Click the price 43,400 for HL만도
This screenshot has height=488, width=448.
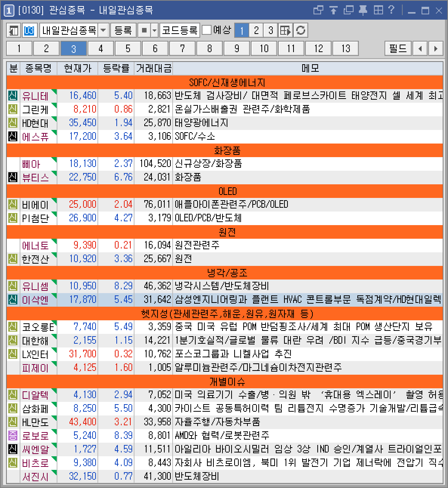pos(83,422)
